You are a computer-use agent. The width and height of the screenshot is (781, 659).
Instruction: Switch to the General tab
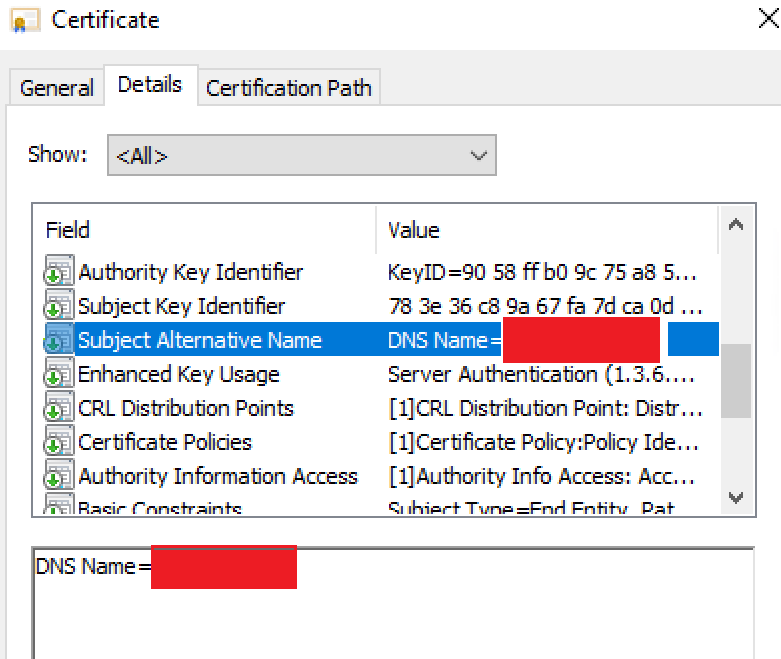57,88
